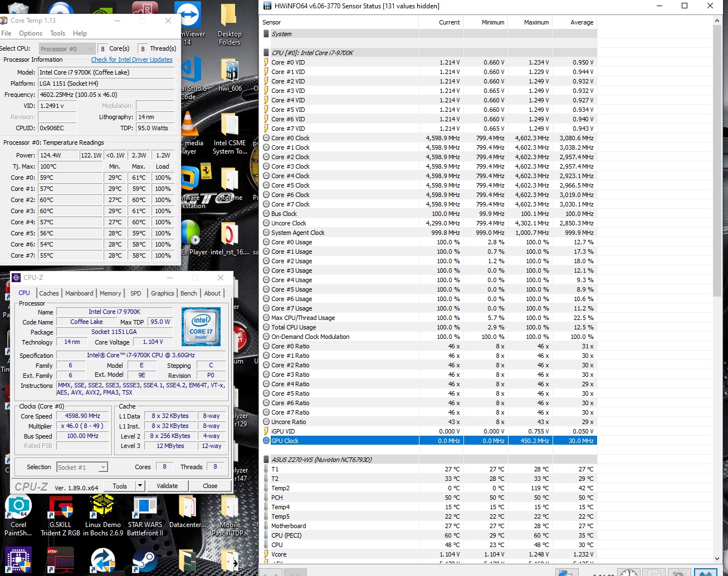Viewport: 728px width, 576px height.
Task: Launch Steam from the desktop
Action: pos(145,560)
